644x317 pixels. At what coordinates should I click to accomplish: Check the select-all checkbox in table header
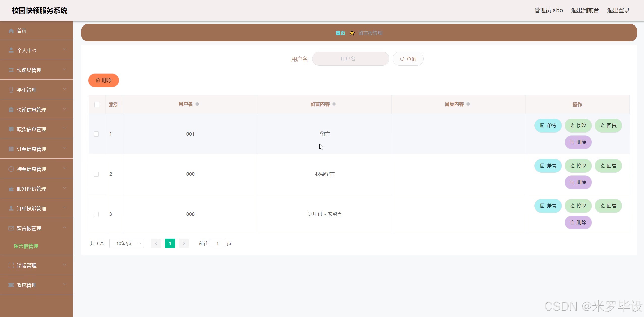pyautogui.click(x=97, y=104)
